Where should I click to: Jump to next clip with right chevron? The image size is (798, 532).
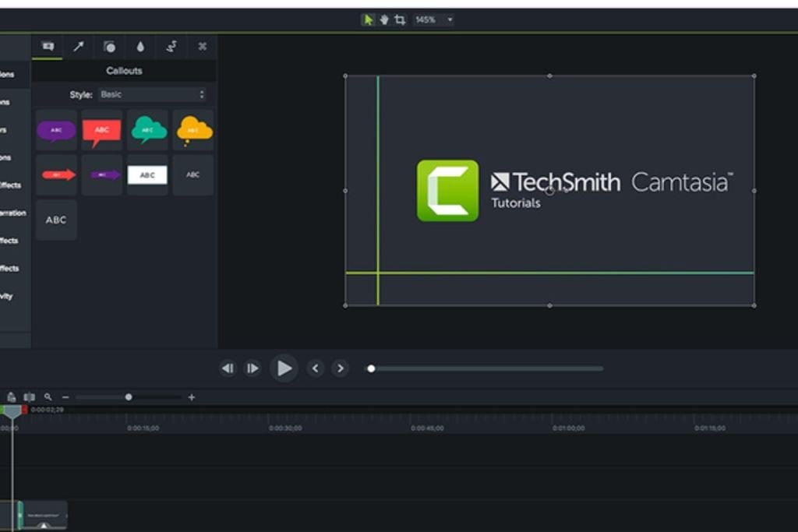click(341, 368)
